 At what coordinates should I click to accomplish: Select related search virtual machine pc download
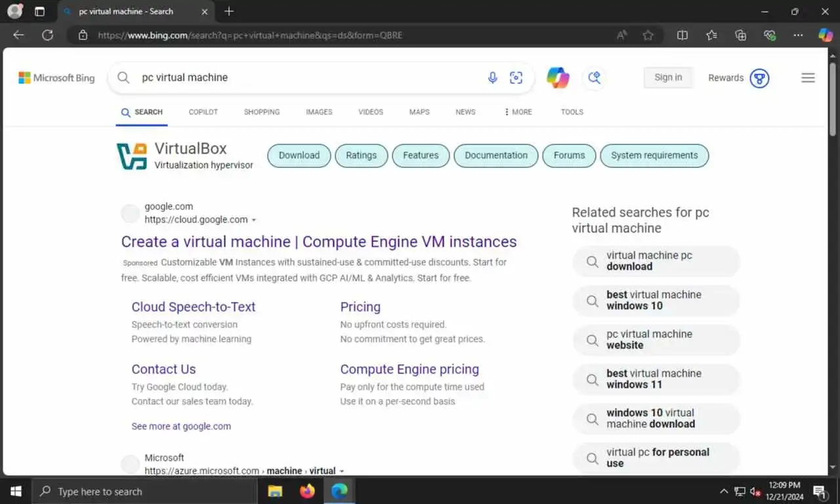pyautogui.click(x=656, y=261)
